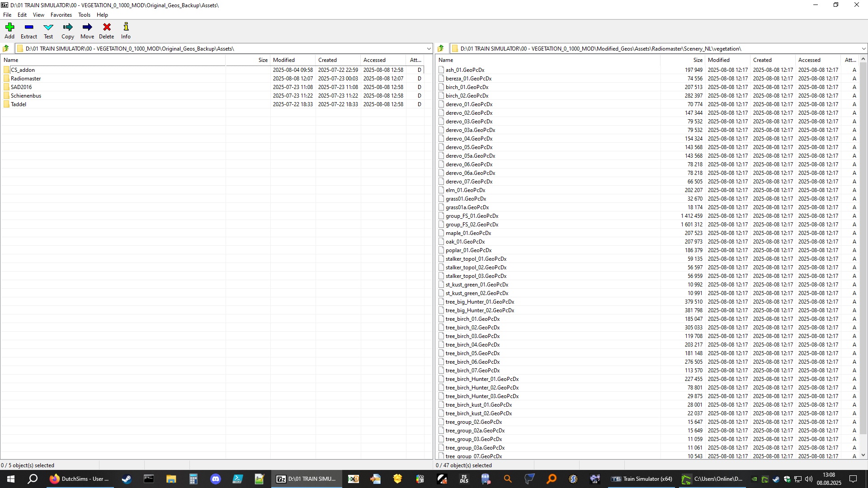Open the Favorites menu
Image resolution: width=868 pixels, height=488 pixels.
point(61,15)
